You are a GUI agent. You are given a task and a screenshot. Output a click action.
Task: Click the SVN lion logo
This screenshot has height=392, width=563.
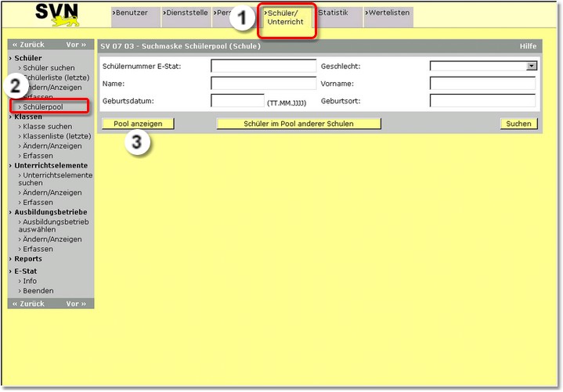point(56,15)
